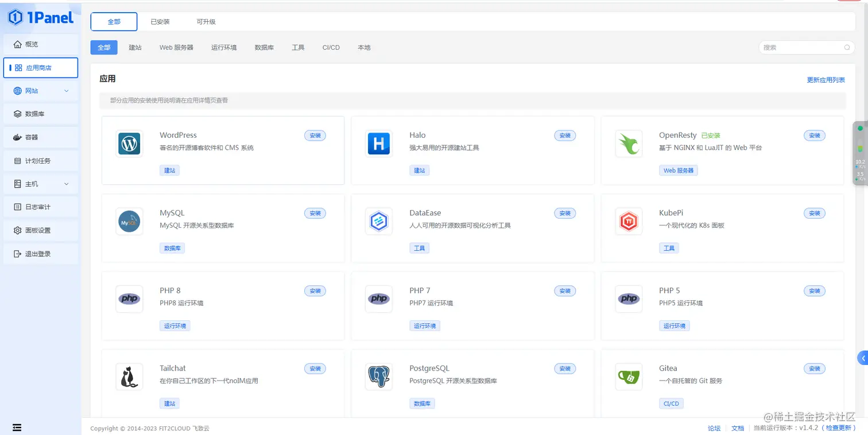Open the PHP 5 app icon
This screenshot has width=868, height=435.
coord(629,299)
